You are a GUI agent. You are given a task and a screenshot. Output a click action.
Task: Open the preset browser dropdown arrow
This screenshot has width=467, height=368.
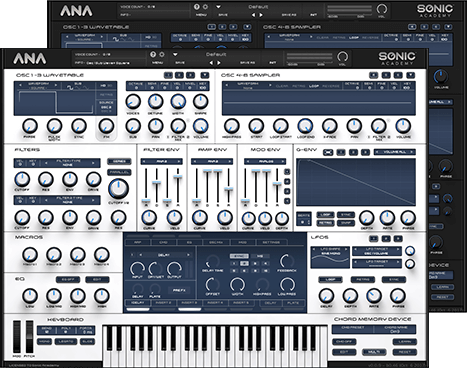(175, 54)
